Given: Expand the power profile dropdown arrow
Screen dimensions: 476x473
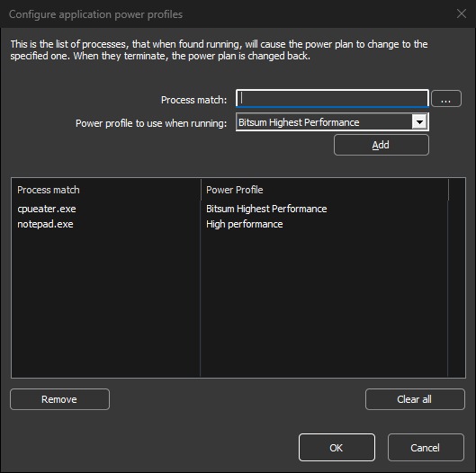Looking at the screenshot, I should (420, 122).
